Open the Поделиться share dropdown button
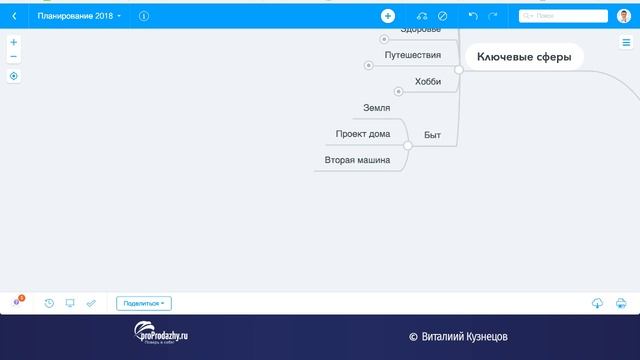 (144, 303)
